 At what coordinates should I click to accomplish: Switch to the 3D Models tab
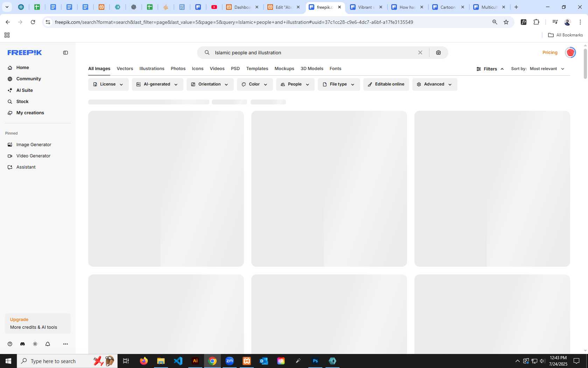[x=312, y=69]
